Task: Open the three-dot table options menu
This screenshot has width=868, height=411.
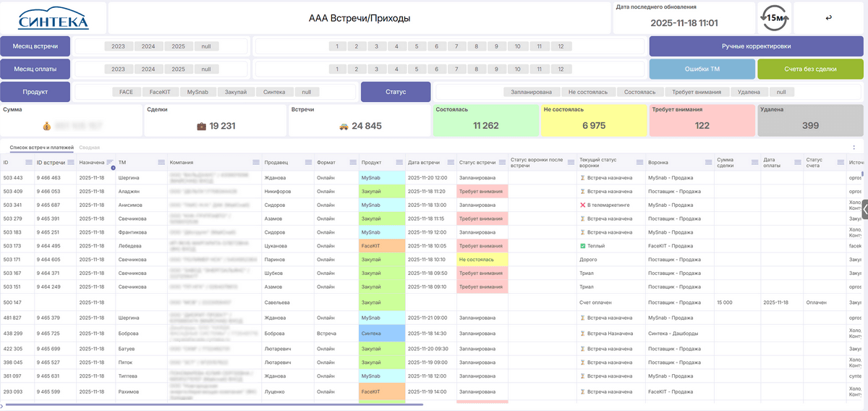Action: click(854, 147)
